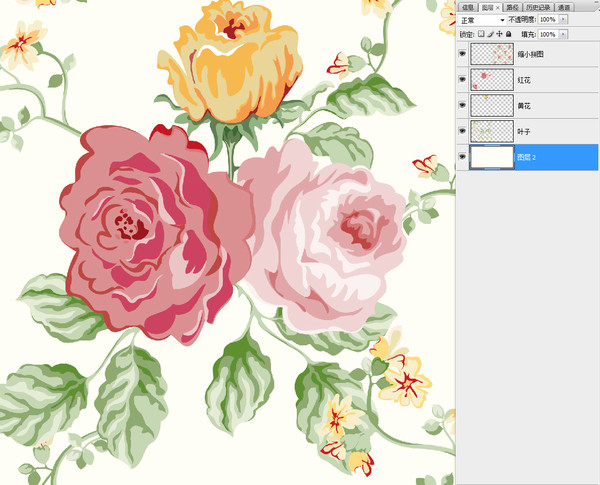Viewport: 600px width, 485px height.
Task: Click the 不透明度 label
Action: (x=522, y=20)
